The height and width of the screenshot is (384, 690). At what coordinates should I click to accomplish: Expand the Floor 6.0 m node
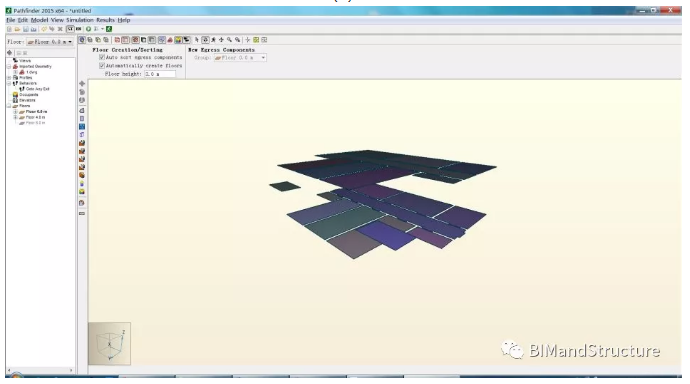point(15,112)
